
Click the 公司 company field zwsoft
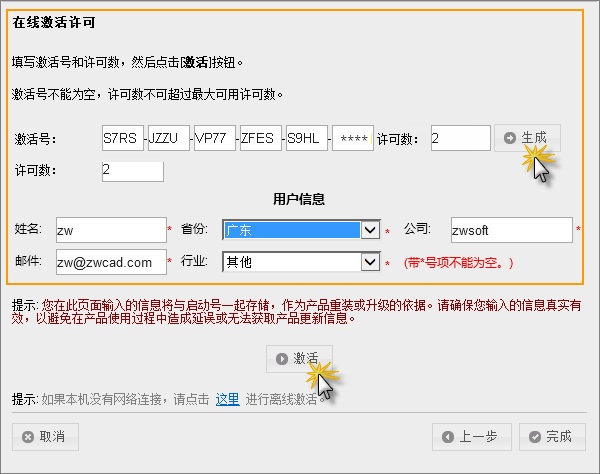point(511,230)
